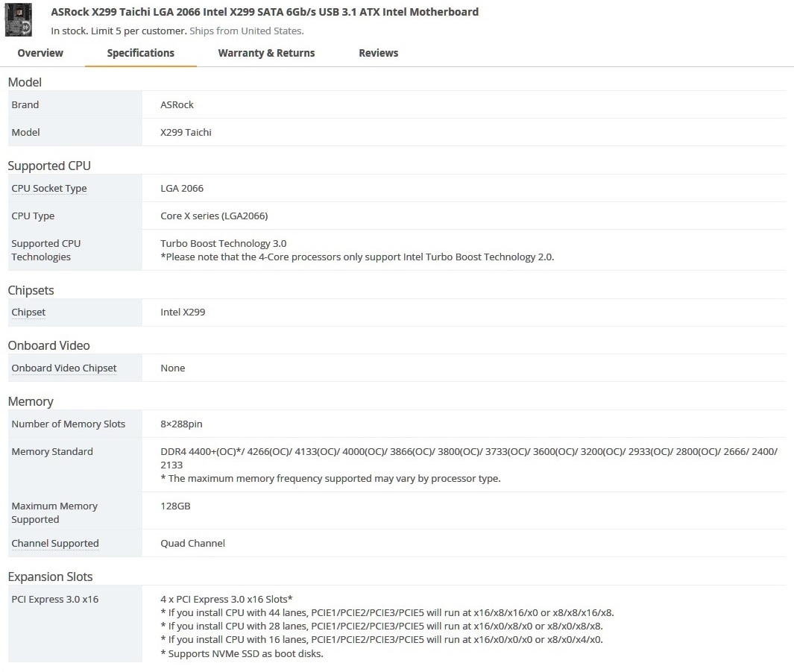The width and height of the screenshot is (794, 672).
Task: Click the Onboard Video section heading
Action: (48, 345)
